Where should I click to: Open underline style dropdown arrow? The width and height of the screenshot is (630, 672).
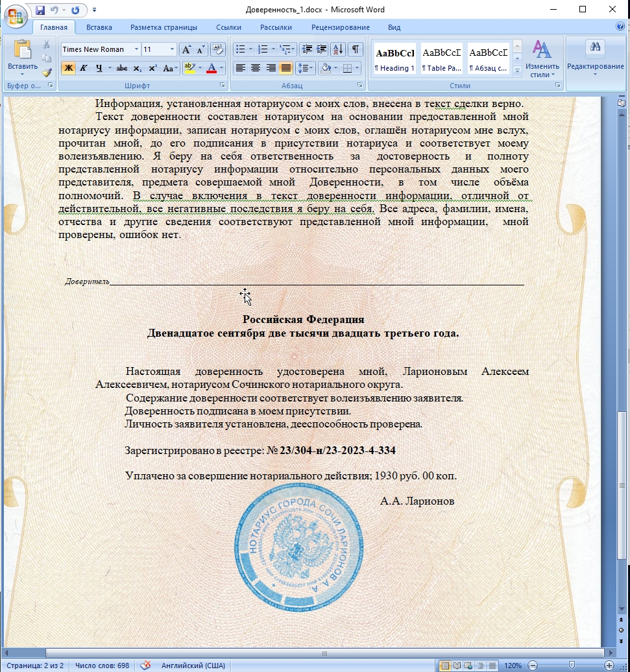(110, 68)
